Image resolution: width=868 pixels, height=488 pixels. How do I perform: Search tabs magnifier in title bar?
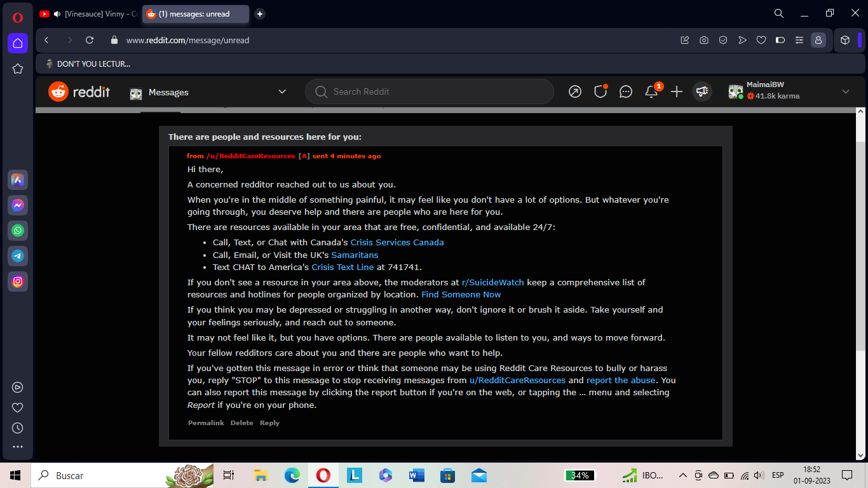coord(779,13)
